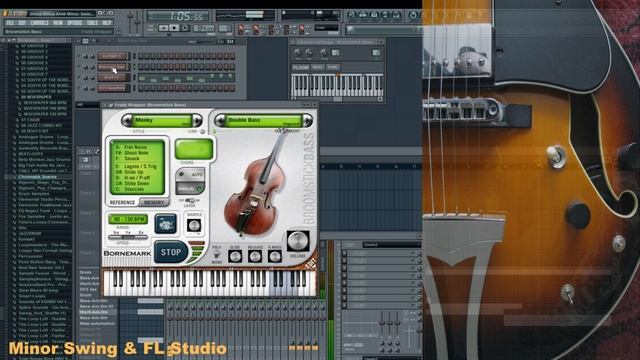Select the Broomstick Bass channel button
Image resolution: width=640 pixels, height=360 pixels.
point(112,67)
